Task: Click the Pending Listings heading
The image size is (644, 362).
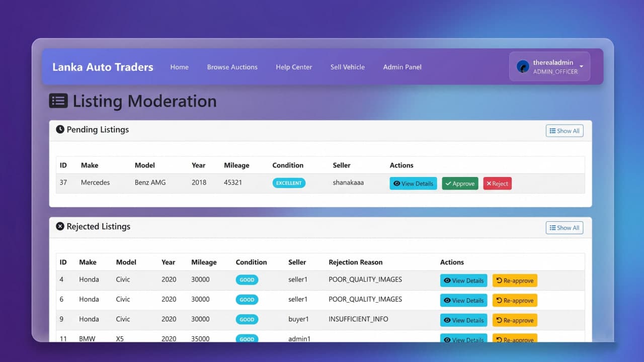Action: pos(98,129)
